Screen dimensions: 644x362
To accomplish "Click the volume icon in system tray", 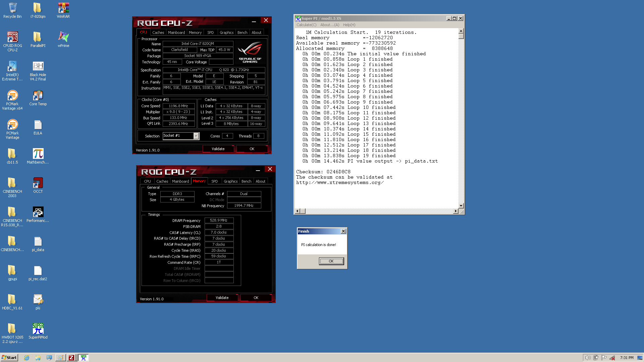I will [x=588, y=358].
